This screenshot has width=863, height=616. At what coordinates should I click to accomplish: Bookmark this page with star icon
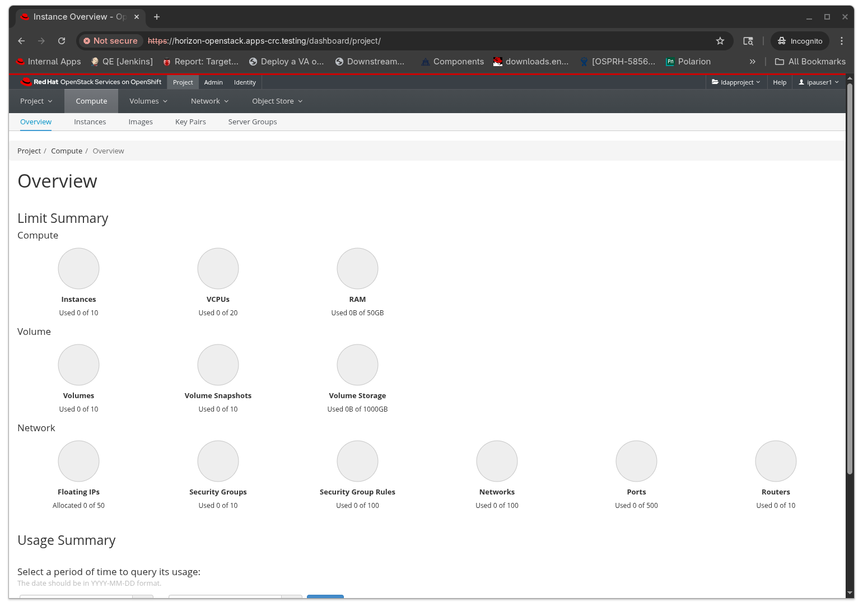(x=720, y=41)
